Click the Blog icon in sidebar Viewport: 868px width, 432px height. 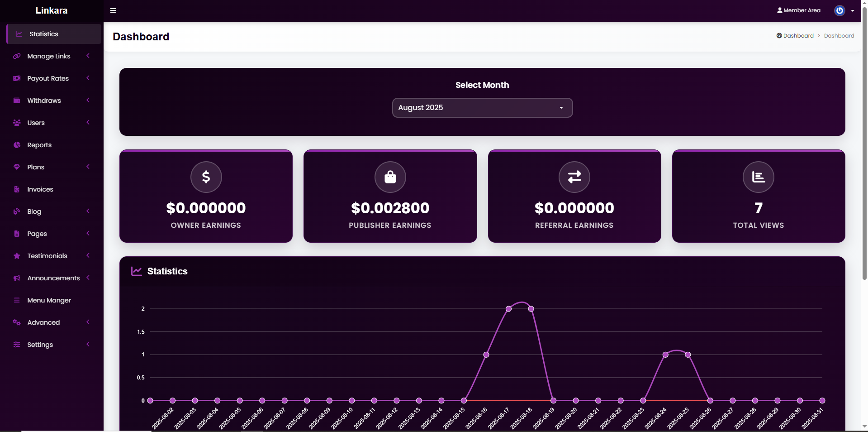[x=17, y=211]
